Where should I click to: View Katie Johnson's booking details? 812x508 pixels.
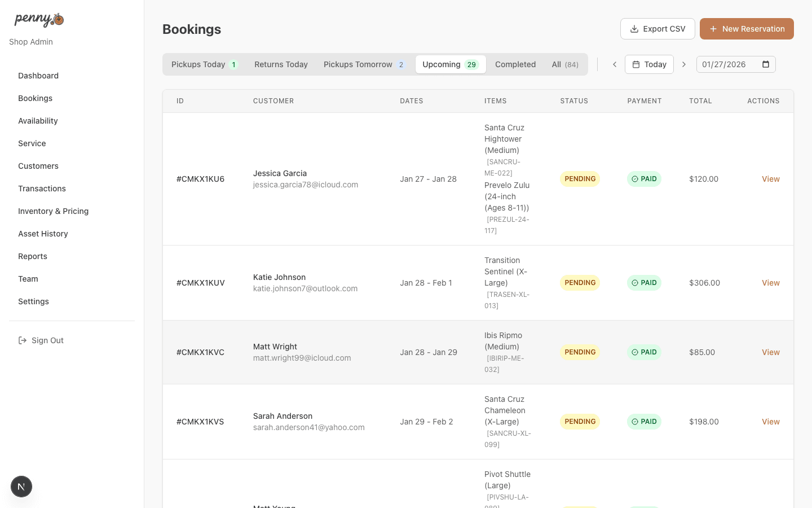click(x=770, y=283)
